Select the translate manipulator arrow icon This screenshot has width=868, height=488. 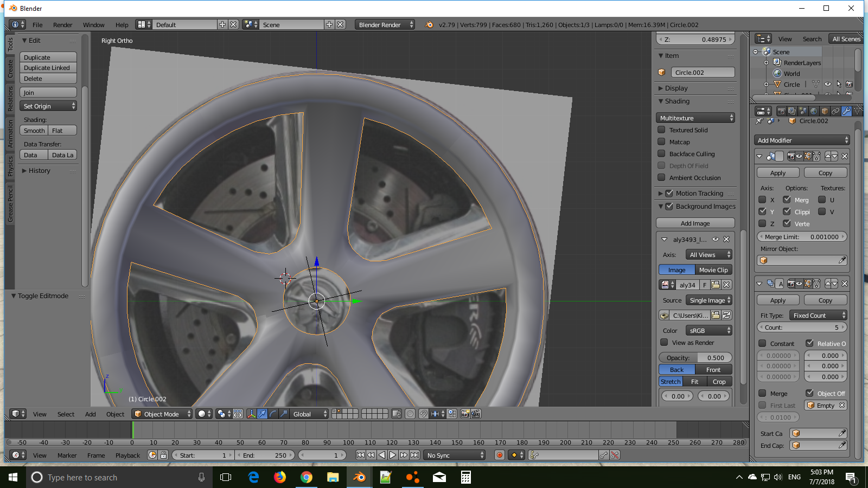262,414
